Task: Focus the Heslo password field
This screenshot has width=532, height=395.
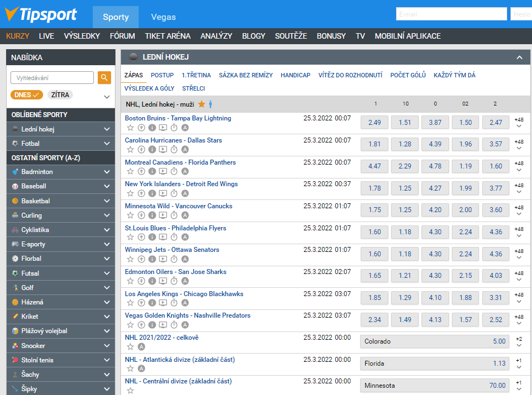Action: point(521,14)
